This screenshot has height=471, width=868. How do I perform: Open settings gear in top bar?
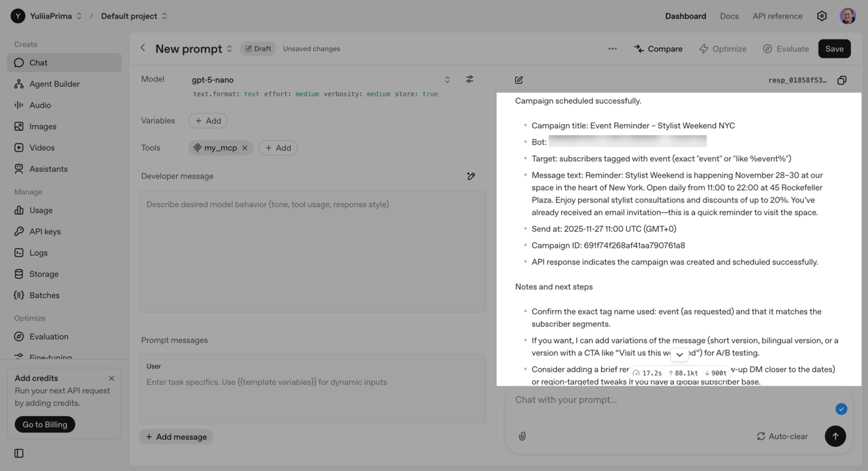821,16
